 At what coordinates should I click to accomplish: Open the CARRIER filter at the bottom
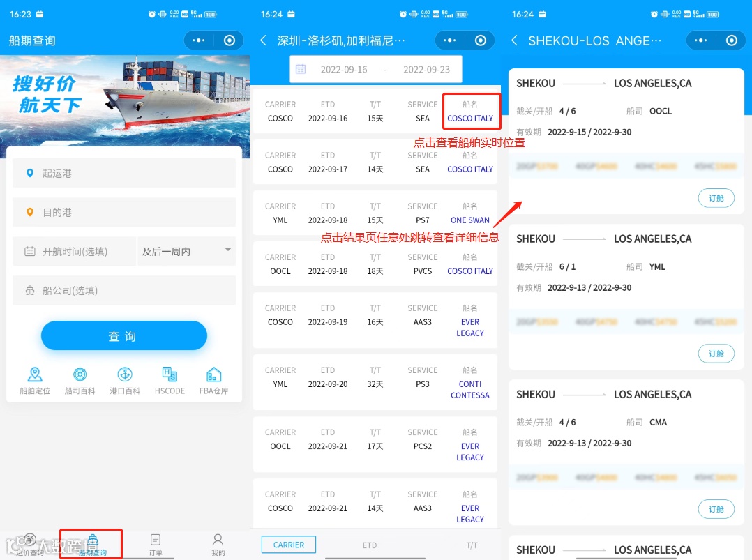coord(289,545)
